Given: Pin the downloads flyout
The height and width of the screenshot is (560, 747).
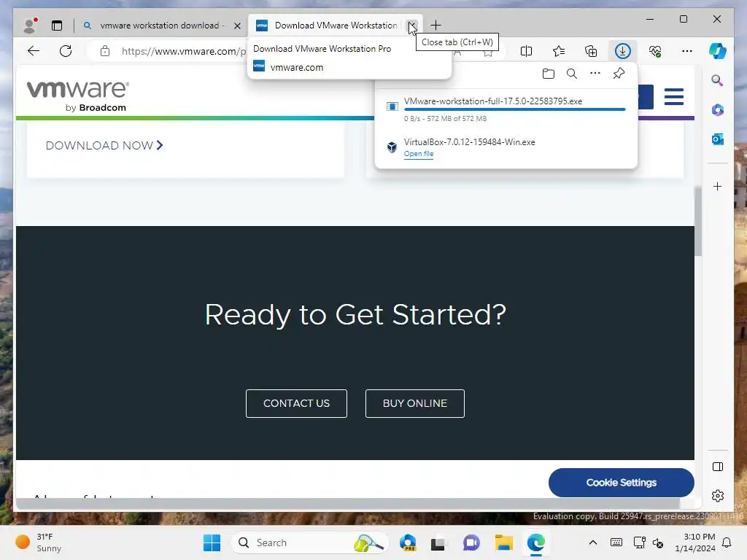Looking at the screenshot, I should tap(619, 74).
